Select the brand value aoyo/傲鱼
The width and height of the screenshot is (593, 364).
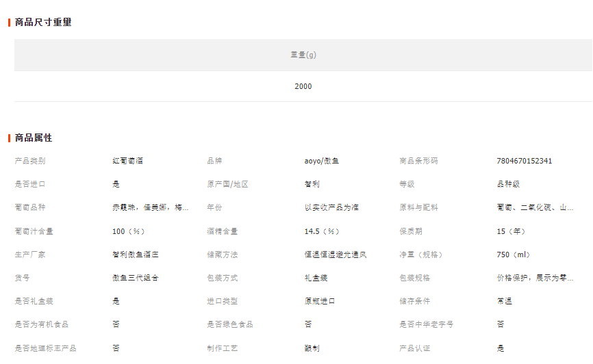point(322,161)
